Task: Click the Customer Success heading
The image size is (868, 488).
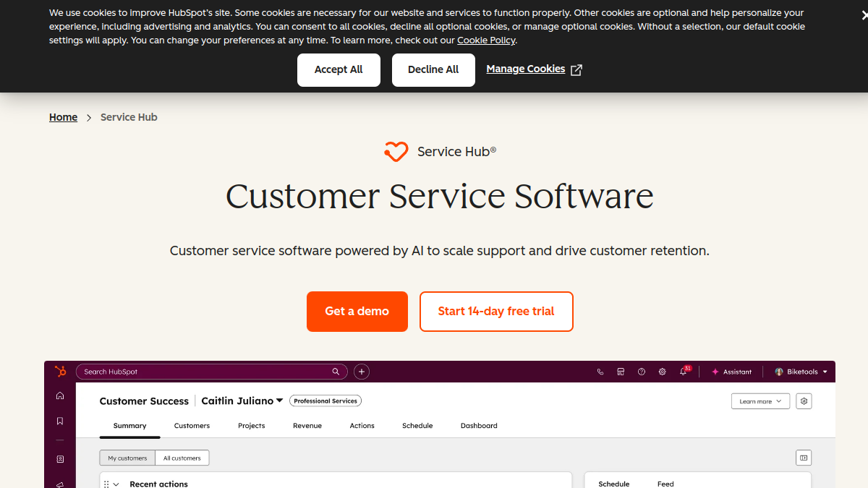Action: click(144, 401)
